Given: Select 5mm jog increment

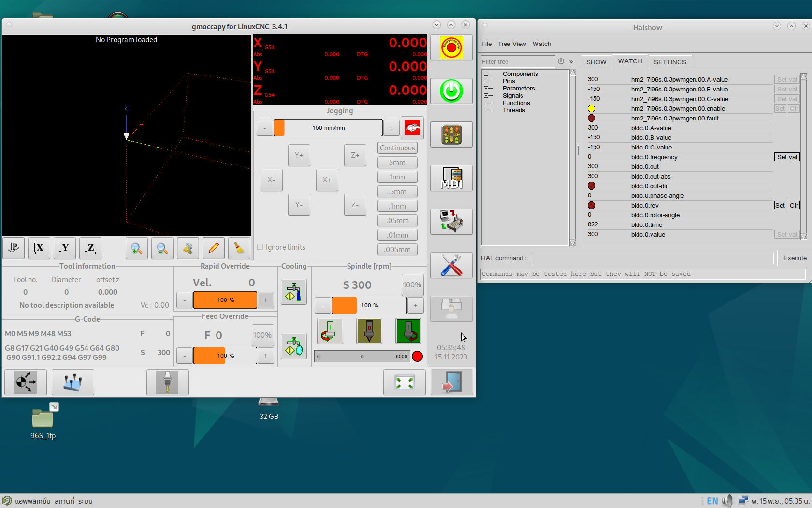Looking at the screenshot, I should (x=397, y=163).
